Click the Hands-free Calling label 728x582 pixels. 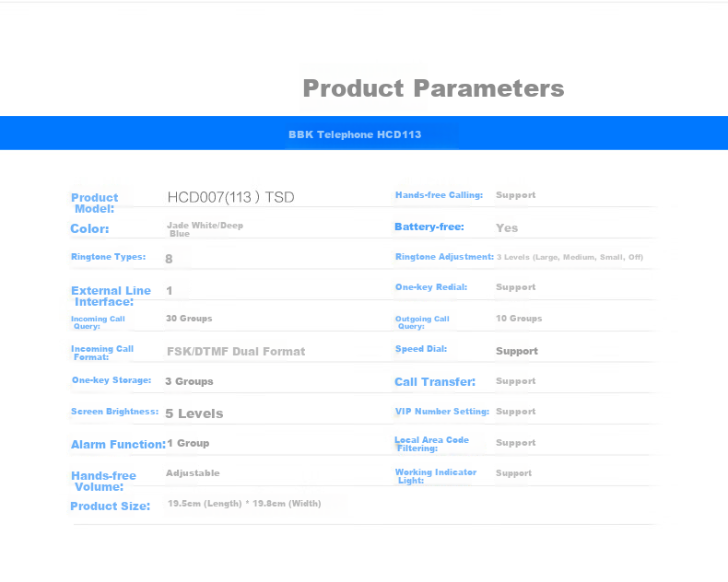(x=439, y=195)
